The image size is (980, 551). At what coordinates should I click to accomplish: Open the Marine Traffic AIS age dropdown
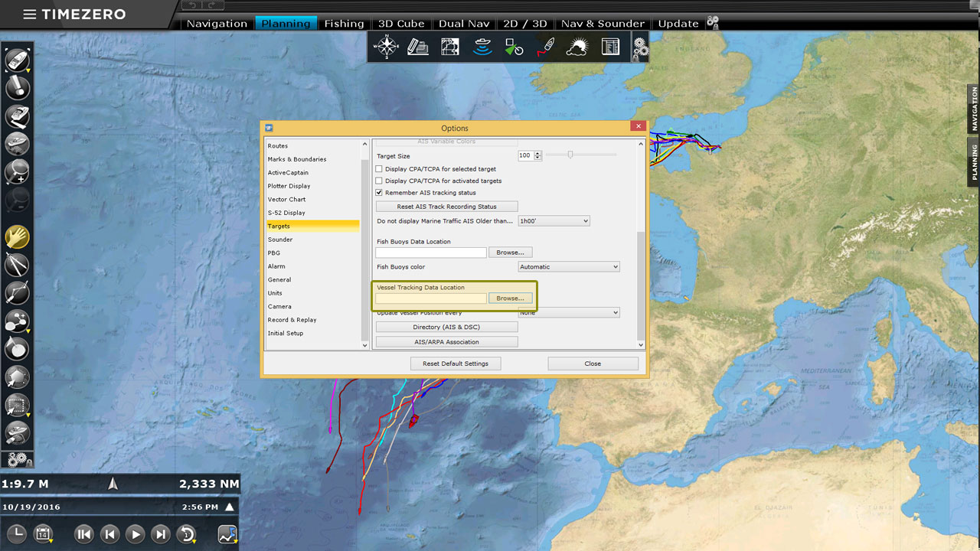[x=554, y=221]
